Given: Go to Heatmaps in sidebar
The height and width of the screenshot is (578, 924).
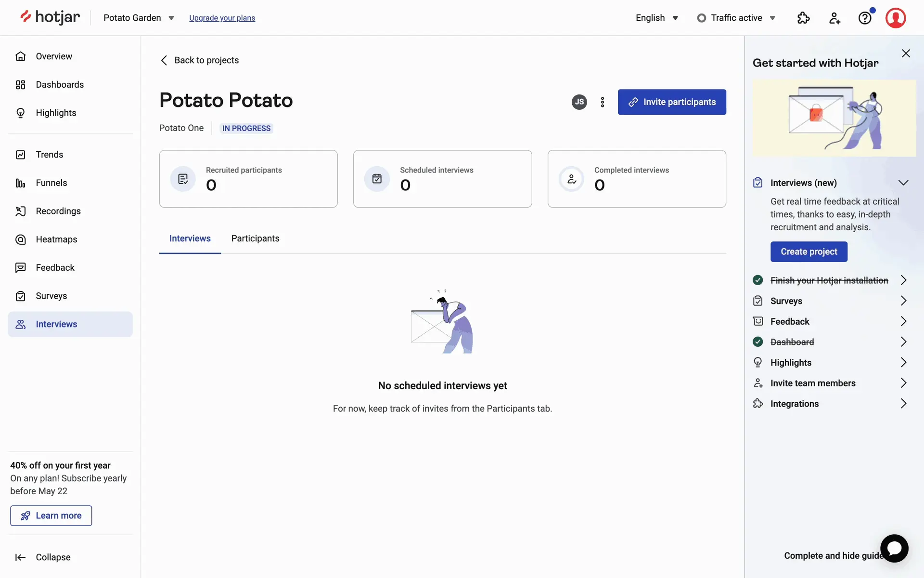Looking at the screenshot, I should point(56,239).
